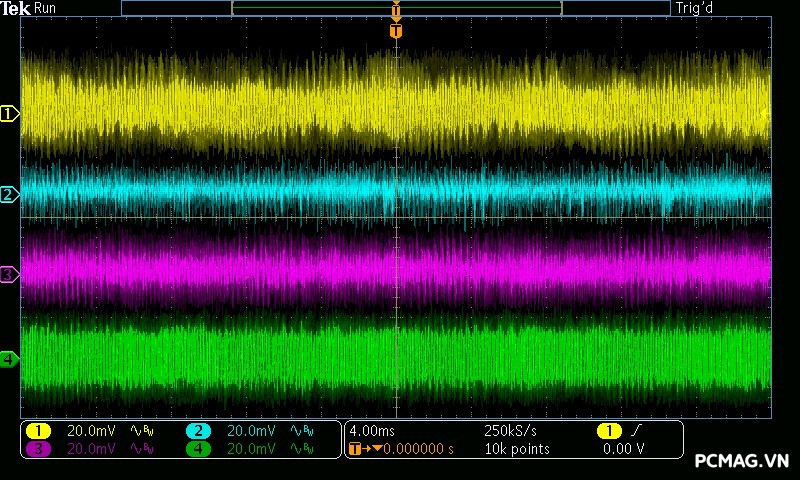Click the 4.00ms timebase readout

(374, 430)
